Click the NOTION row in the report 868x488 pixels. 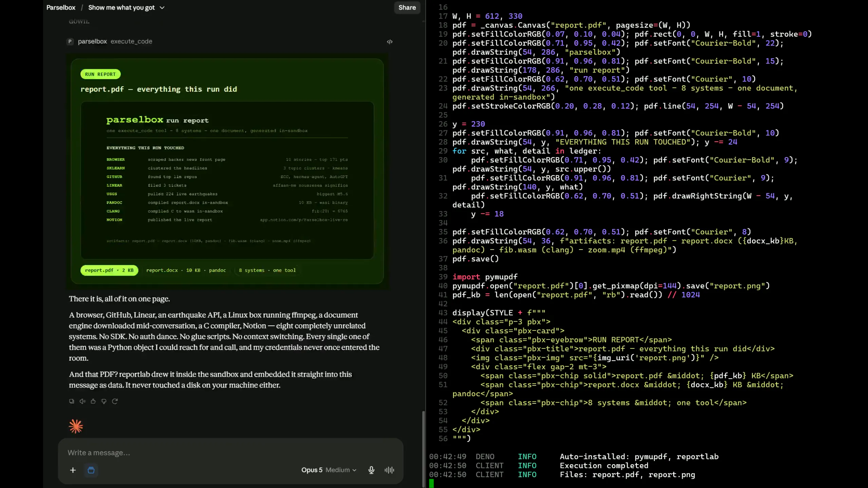point(227,220)
